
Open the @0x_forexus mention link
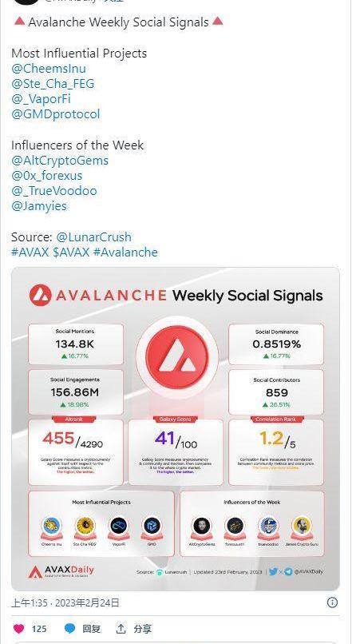point(47,176)
